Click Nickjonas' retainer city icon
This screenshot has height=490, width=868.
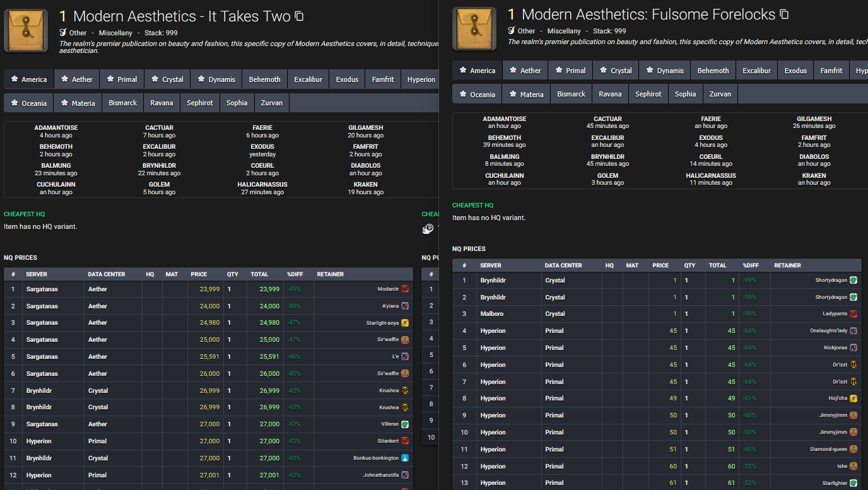click(853, 347)
